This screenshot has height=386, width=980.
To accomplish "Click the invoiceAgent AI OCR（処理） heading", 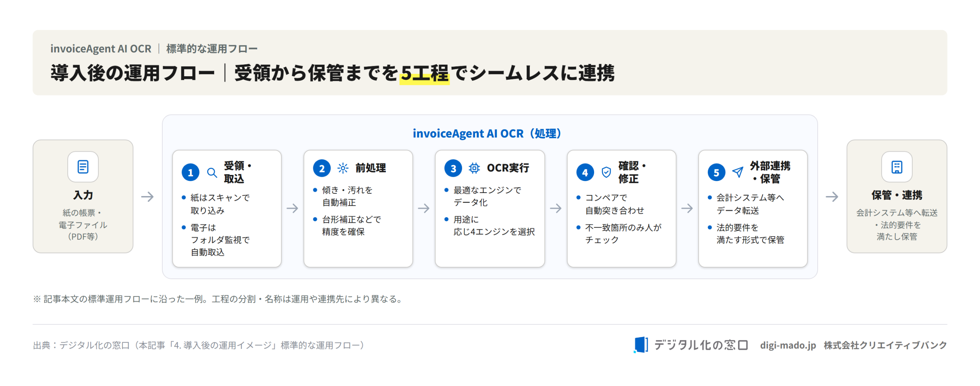I will click(487, 133).
